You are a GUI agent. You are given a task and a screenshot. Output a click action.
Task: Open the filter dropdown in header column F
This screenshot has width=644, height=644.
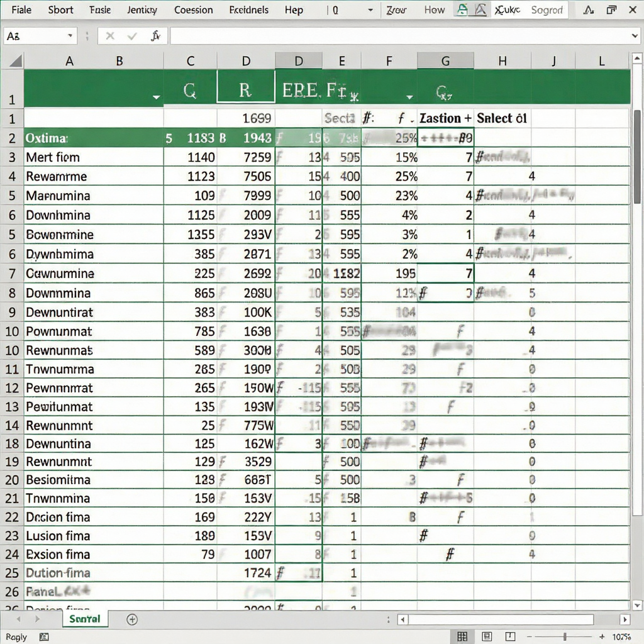tap(409, 97)
